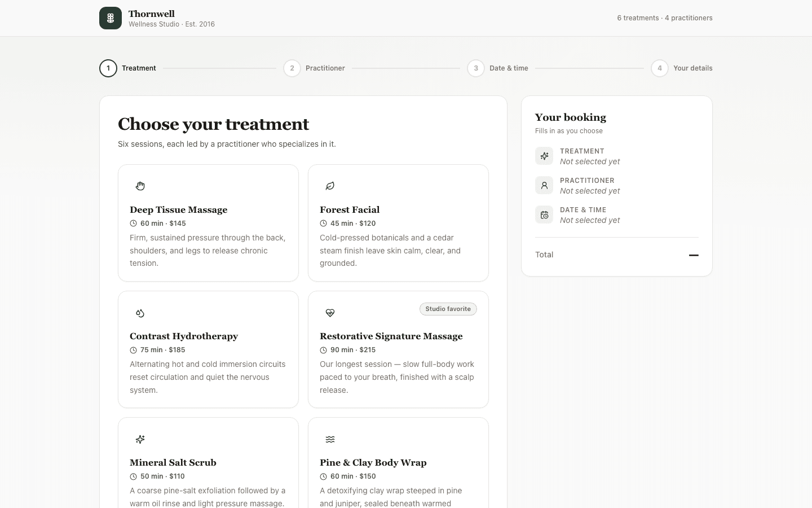812x508 pixels.
Task: Choose the Forest Facial treatment card
Action: point(398,223)
